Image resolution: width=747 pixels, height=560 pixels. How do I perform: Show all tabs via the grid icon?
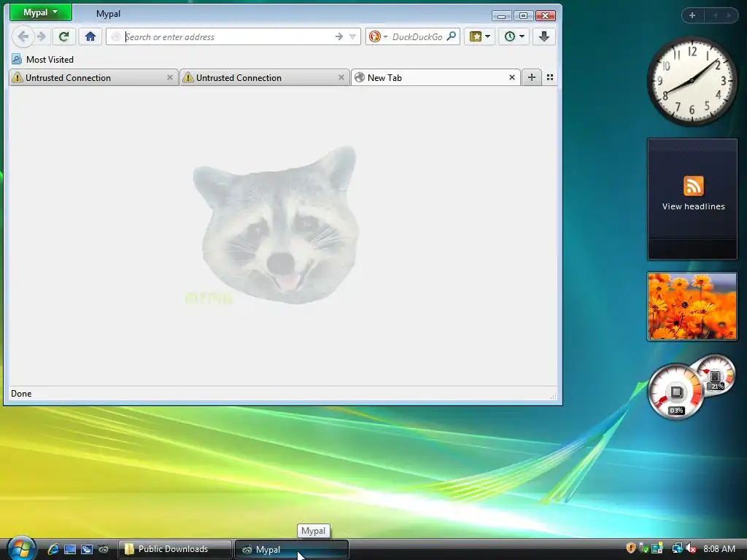(x=550, y=77)
